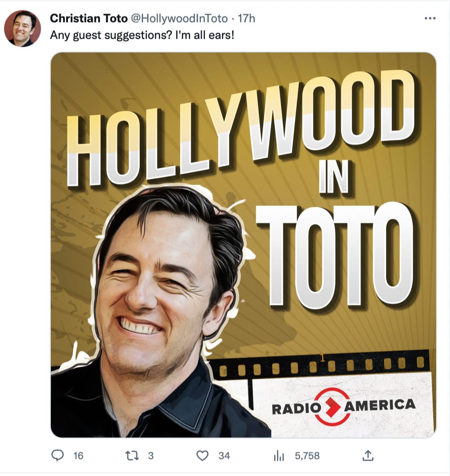
Task: Retweet using the arrows icon
Action: (x=132, y=455)
